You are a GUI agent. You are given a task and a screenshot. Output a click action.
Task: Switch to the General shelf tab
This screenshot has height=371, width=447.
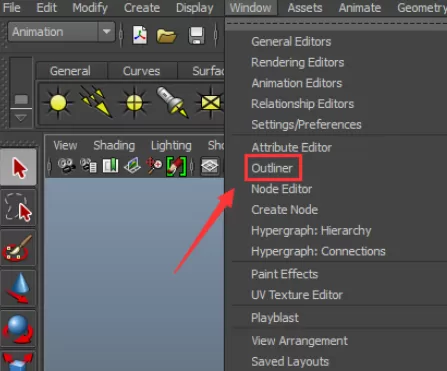tap(70, 71)
